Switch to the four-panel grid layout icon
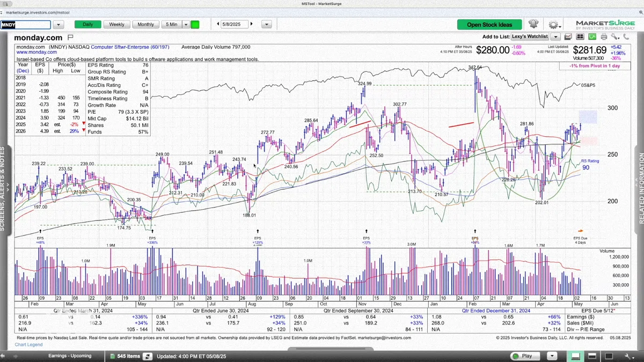 (x=580, y=37)
